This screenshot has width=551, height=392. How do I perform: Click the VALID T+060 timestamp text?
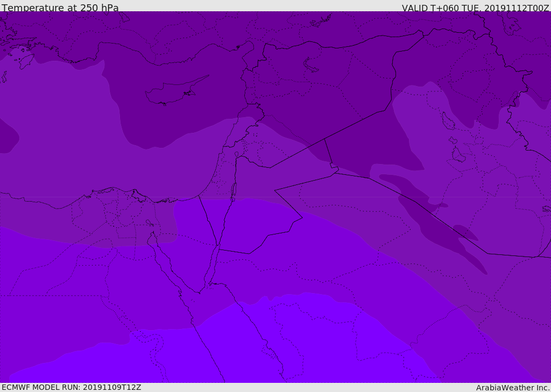tap(475, 8)
